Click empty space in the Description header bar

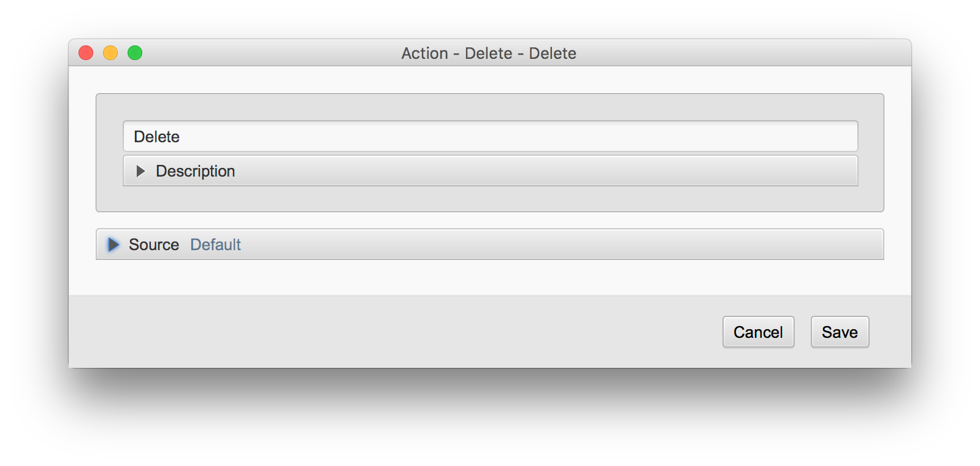[546, 171]
